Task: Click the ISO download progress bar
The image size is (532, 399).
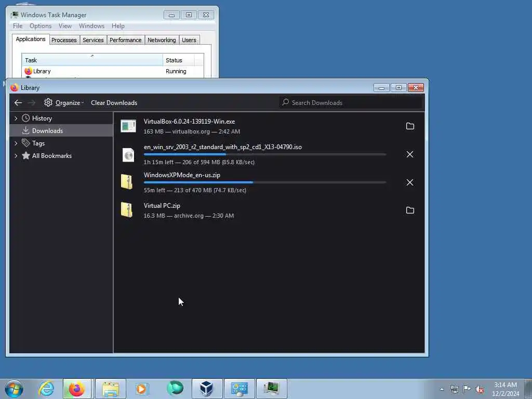Action: (265, 154)
